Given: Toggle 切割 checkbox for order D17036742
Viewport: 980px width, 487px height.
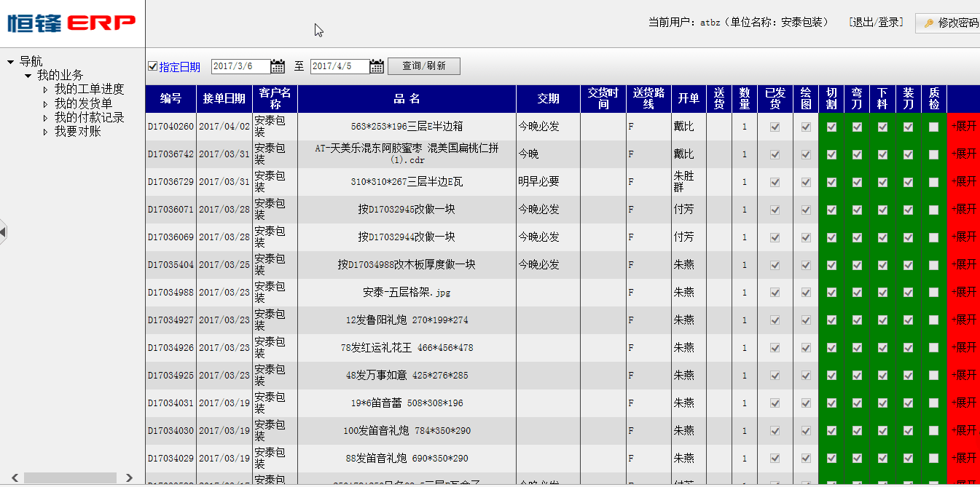Looking at the screenshot, I should [831, 154].
